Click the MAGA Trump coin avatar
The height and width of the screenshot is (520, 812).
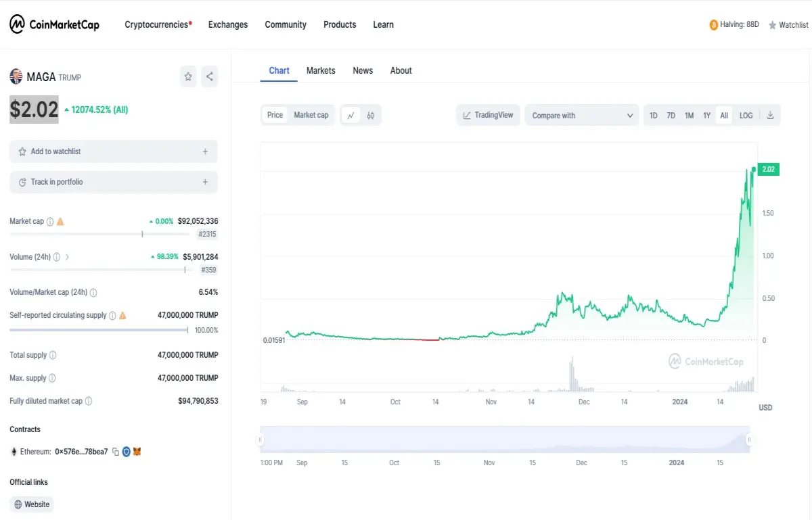pos(16,77)
